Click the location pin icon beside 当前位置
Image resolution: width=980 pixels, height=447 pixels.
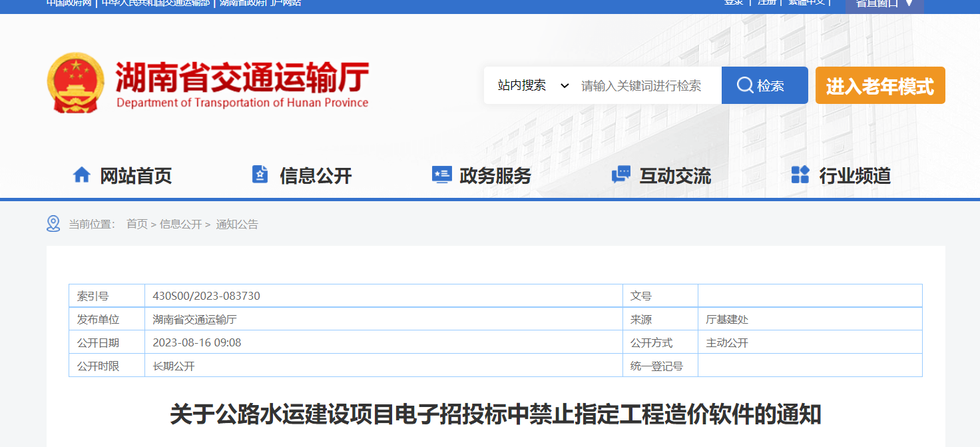coord(54,224)
